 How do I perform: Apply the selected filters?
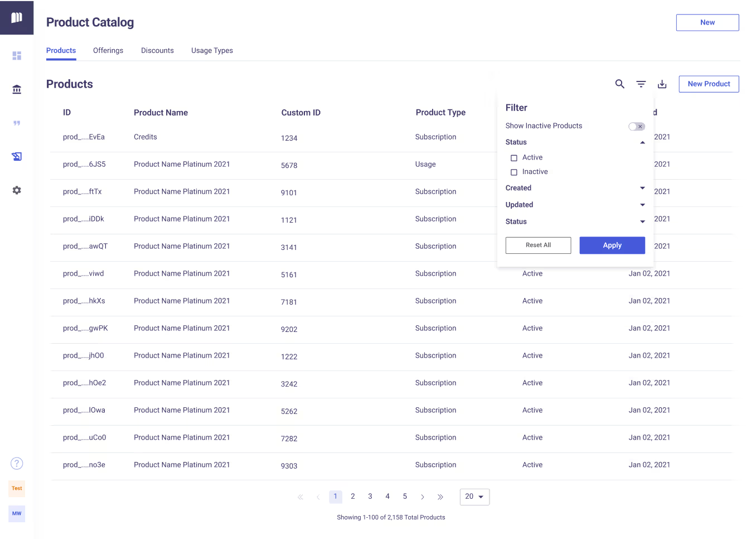[612, 246]
